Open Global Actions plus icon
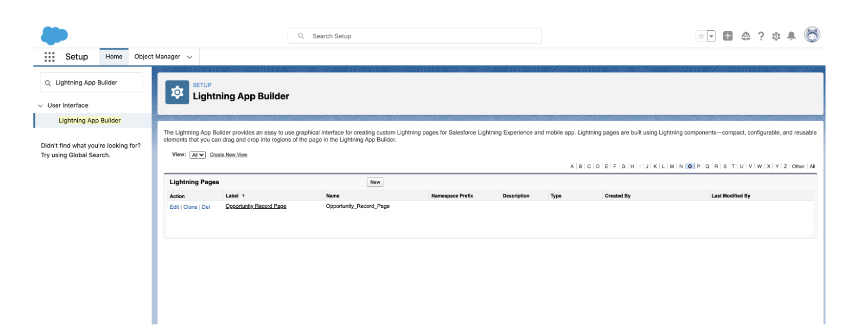 pos(728,36)
